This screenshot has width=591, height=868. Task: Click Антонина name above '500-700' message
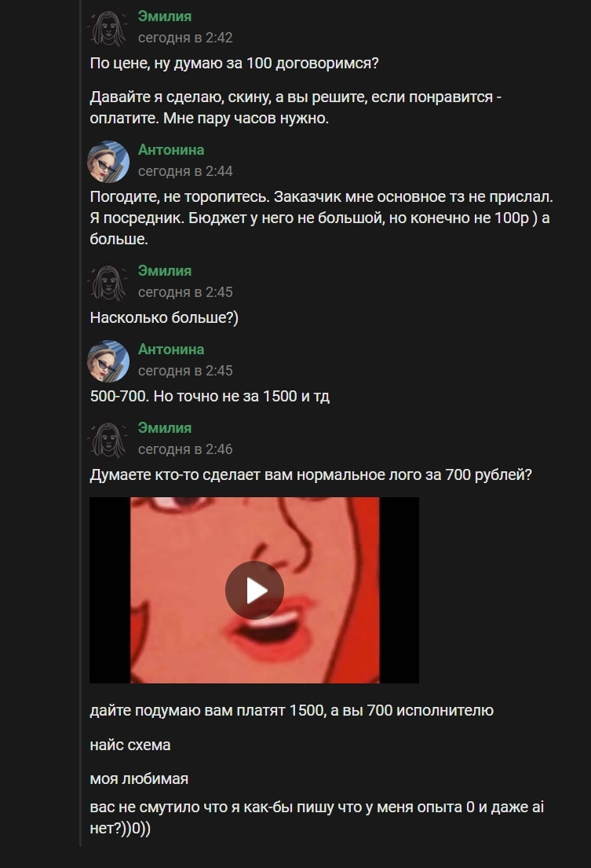tap(171, 350)
